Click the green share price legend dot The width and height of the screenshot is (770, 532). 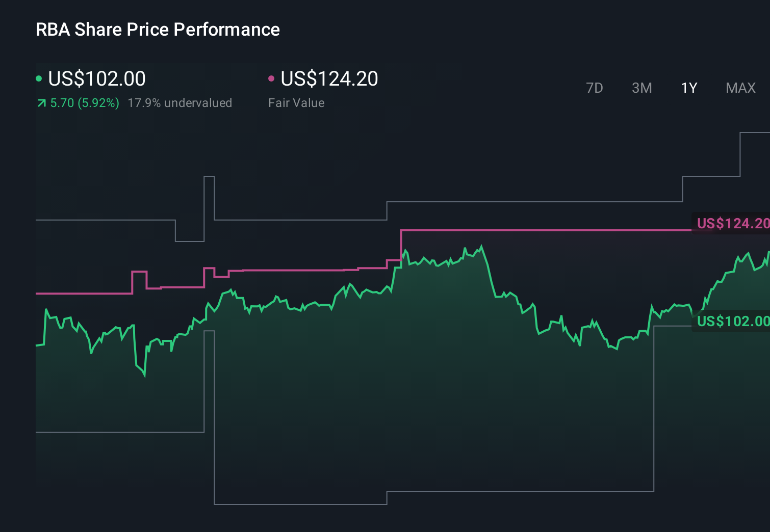(39, 78)
